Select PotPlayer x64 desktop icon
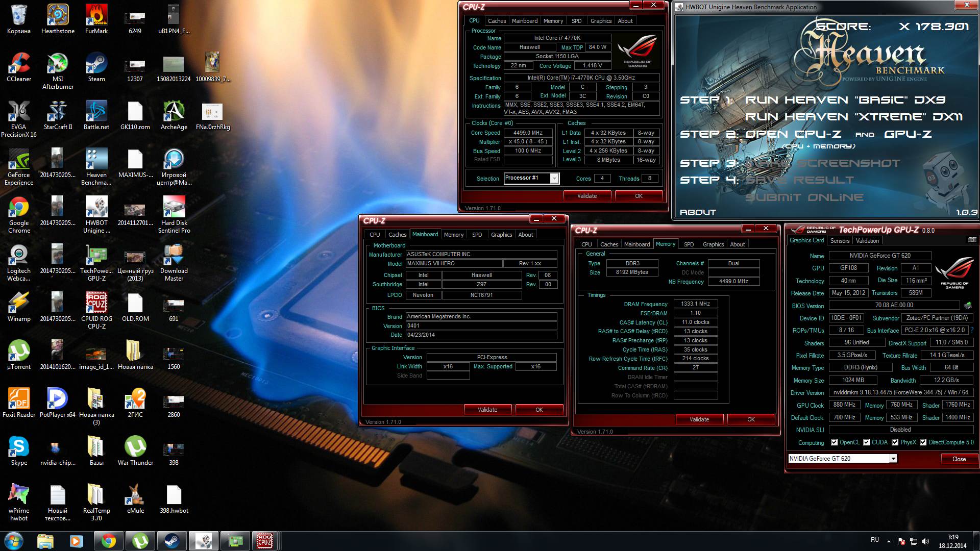The height and width of the screenshot is (551, 980). coord(58,403)
